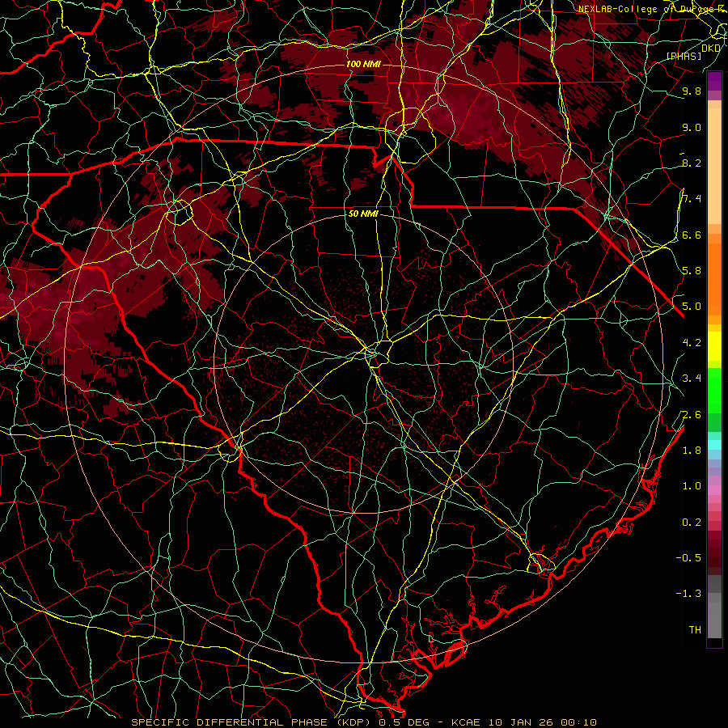
Task: Click the 3.4 scale value
Action: pyautogui.click(x=692, y=378)
